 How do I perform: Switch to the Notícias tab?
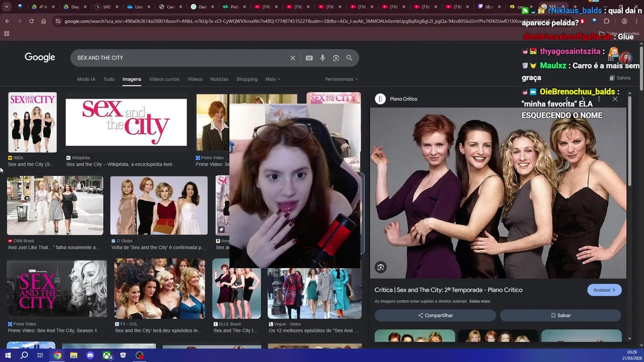click(x=219, y=79)
